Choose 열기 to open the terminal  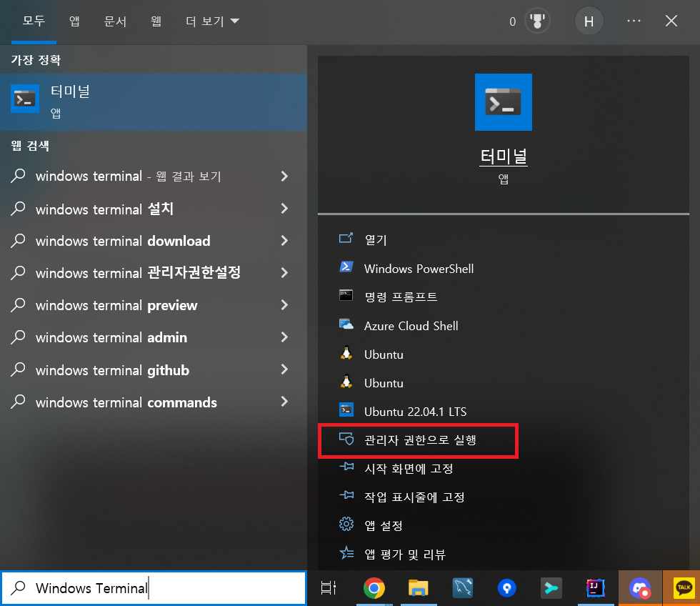(x=376, y=240)
